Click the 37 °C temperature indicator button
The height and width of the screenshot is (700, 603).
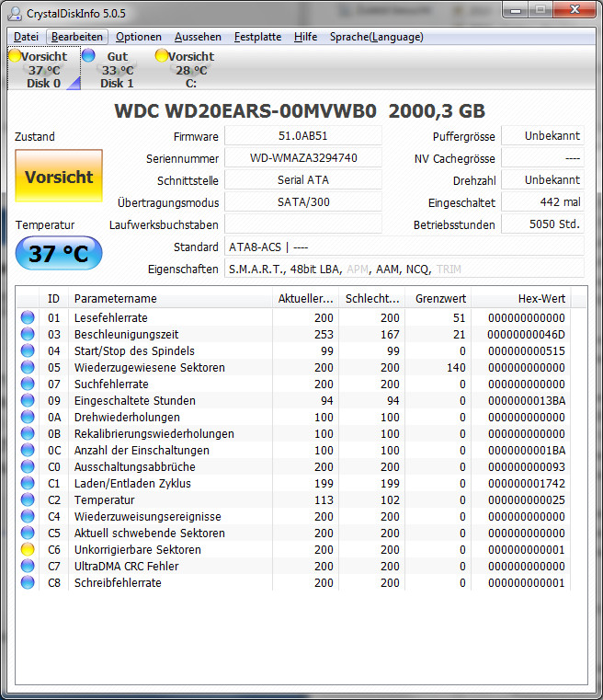tap(59, 253)
